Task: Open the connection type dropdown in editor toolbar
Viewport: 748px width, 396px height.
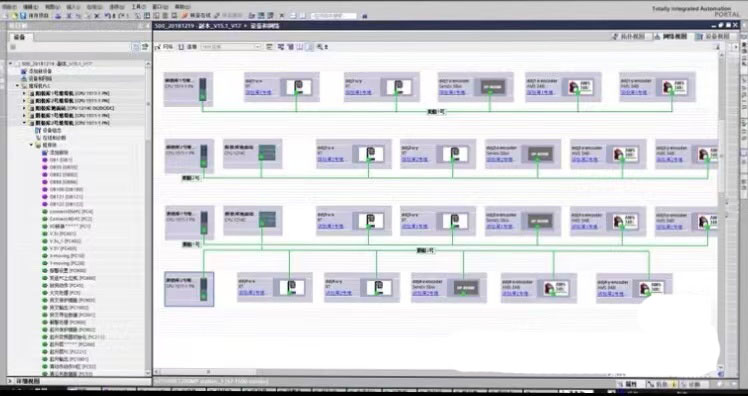Action: [231, 47]
